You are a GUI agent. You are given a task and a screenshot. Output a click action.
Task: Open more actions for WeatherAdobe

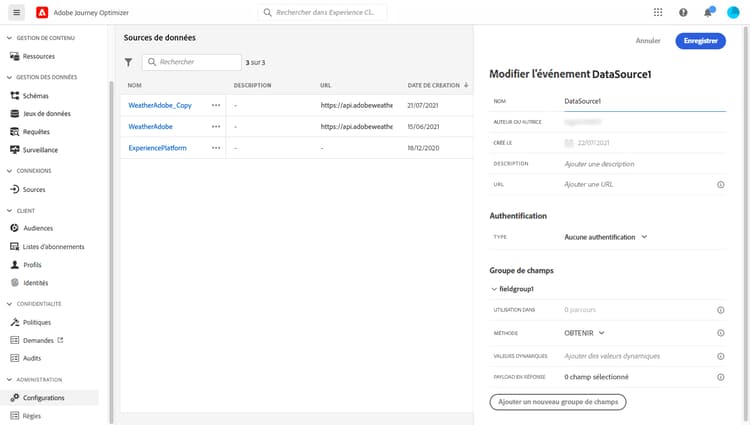[x=216, y=127]
